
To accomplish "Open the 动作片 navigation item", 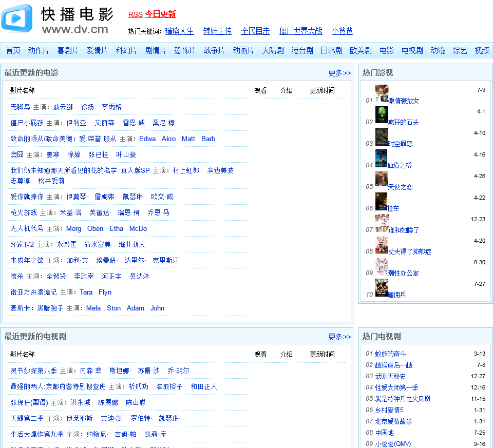I will click(x=39, y=51).
